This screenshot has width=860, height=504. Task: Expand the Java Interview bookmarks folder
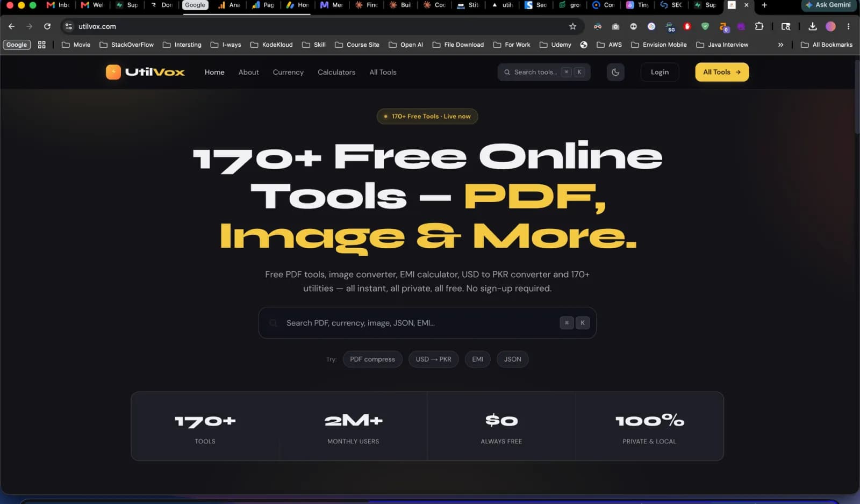(x=722, y=45)
